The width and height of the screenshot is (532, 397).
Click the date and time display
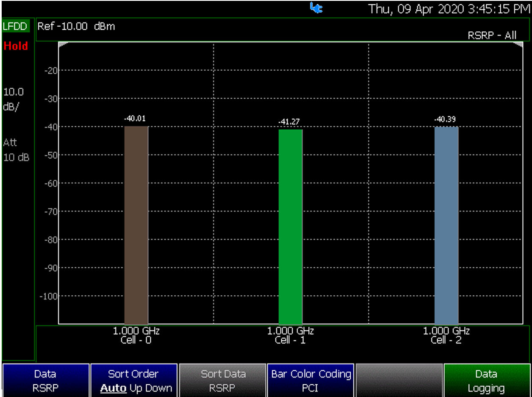(449, 8)
